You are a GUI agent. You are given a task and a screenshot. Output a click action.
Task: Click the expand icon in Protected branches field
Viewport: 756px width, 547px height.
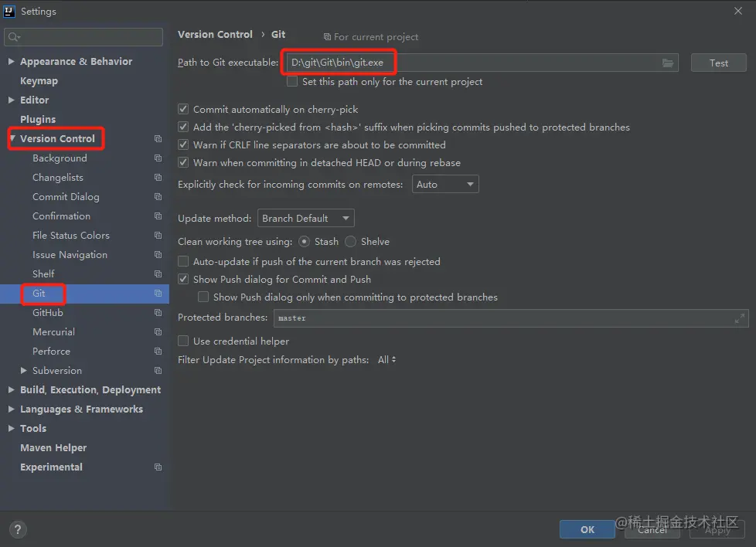[740, 318]
